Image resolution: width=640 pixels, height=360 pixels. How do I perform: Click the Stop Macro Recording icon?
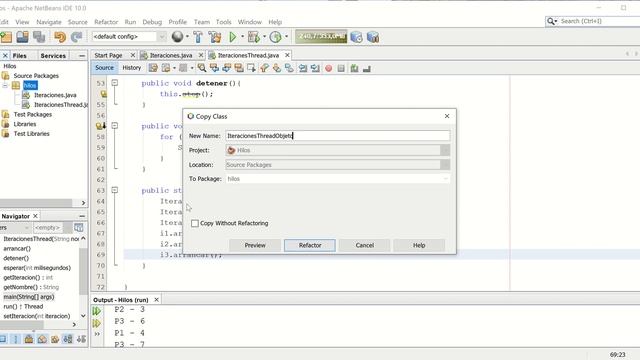tap(341, 68)
